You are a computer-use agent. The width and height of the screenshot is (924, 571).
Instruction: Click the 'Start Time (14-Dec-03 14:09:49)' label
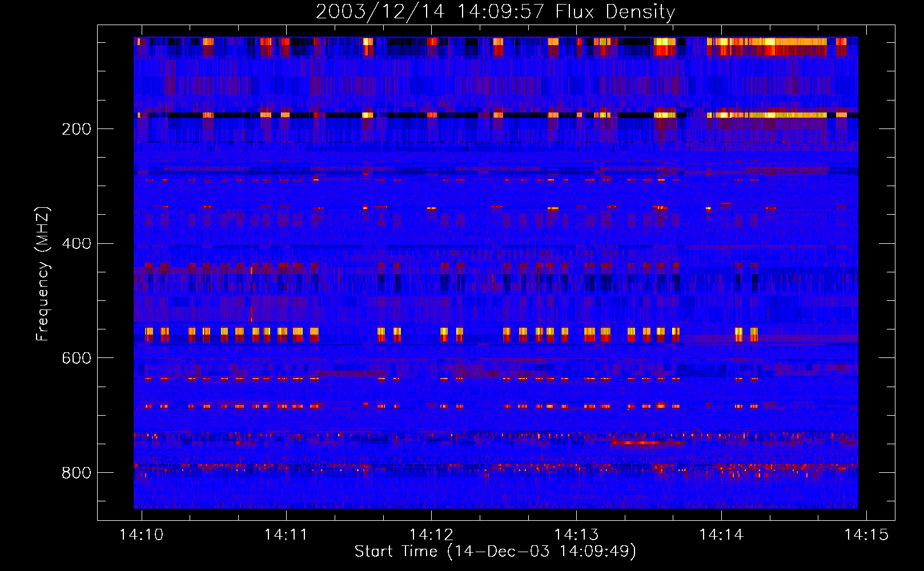(x=495, y=552)
